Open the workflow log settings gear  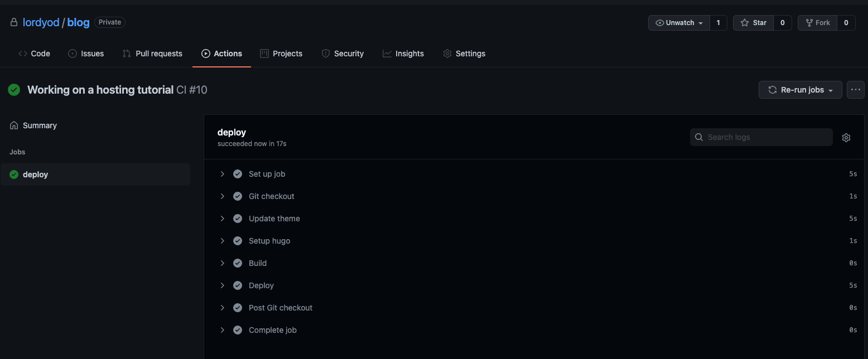click(x=846, y=137)
